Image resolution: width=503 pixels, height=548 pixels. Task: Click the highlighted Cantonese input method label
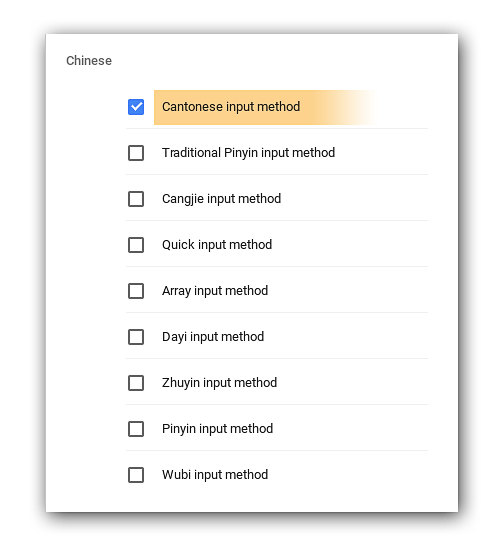click(231, 107)
